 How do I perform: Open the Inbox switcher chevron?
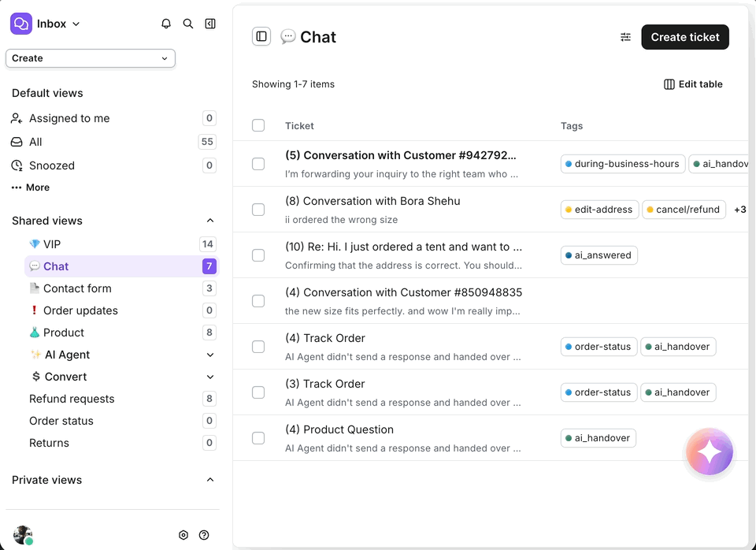pyautogui.click(x=76, y=24)
